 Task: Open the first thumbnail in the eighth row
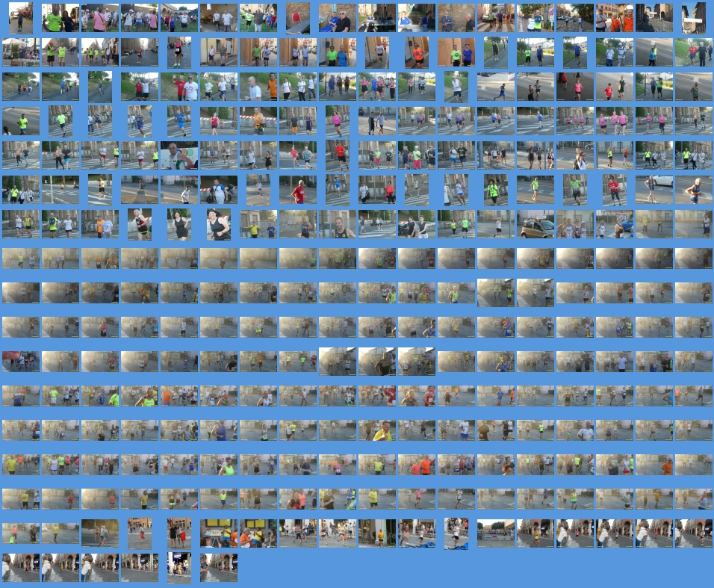click(x=20, y=259)
